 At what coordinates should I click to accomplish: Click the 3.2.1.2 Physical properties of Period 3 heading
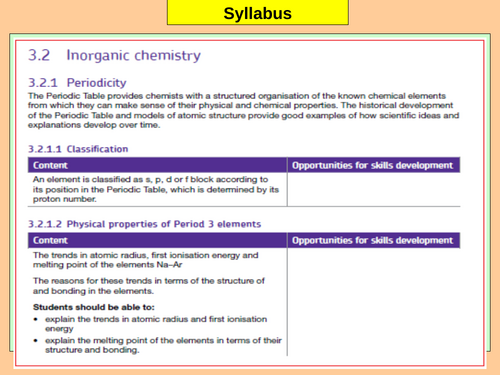pyautogui.click(x=144, y=224)
